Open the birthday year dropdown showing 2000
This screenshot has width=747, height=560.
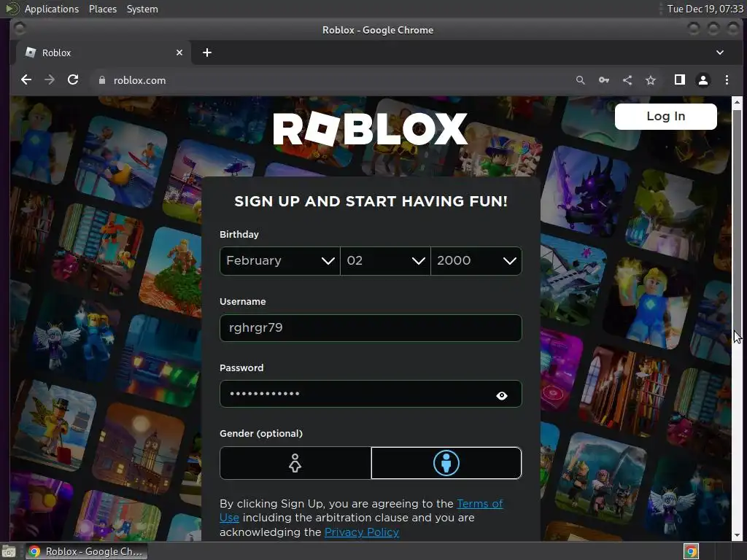(x=476, y=261)
